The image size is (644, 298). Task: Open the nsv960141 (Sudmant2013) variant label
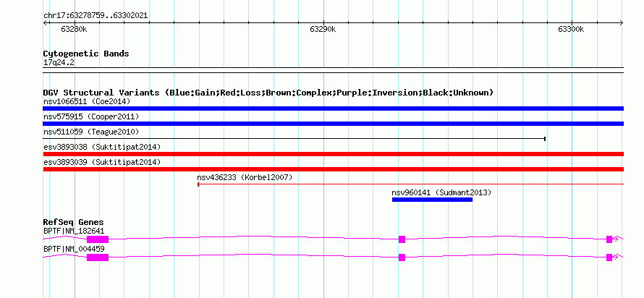(441, 192)
